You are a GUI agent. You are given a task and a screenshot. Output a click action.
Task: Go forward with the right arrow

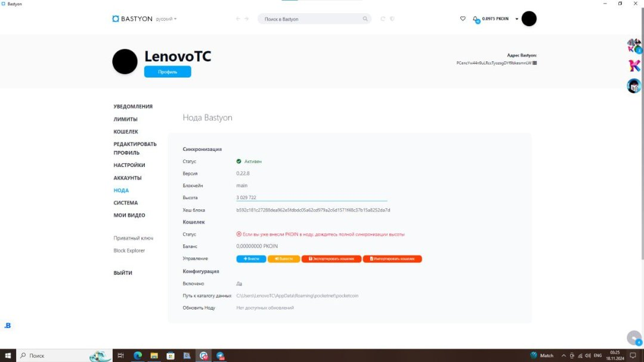tap(246, 19)
